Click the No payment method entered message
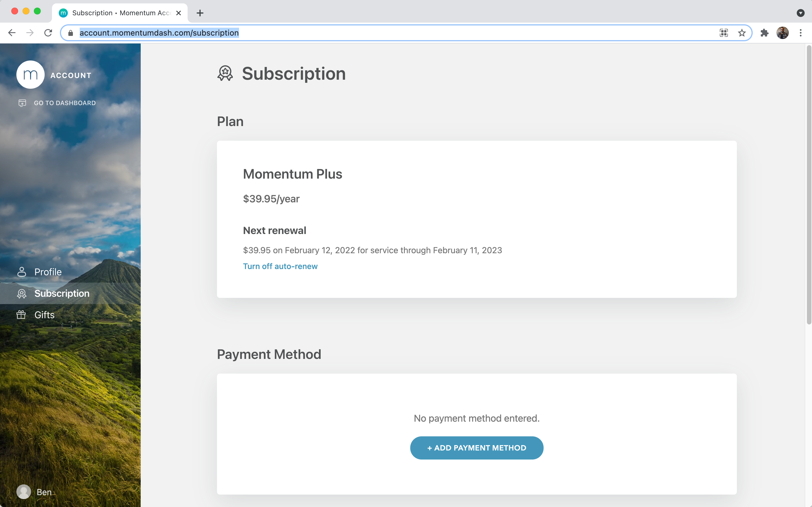The width and height of the screenshot is (812, 507). (x=477, y=418)
